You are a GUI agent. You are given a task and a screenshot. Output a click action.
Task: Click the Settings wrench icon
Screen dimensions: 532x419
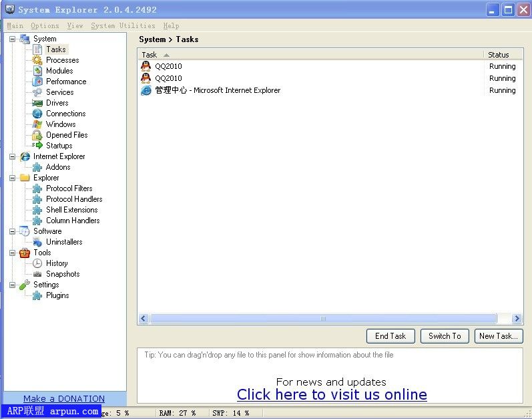pos(25,285)
